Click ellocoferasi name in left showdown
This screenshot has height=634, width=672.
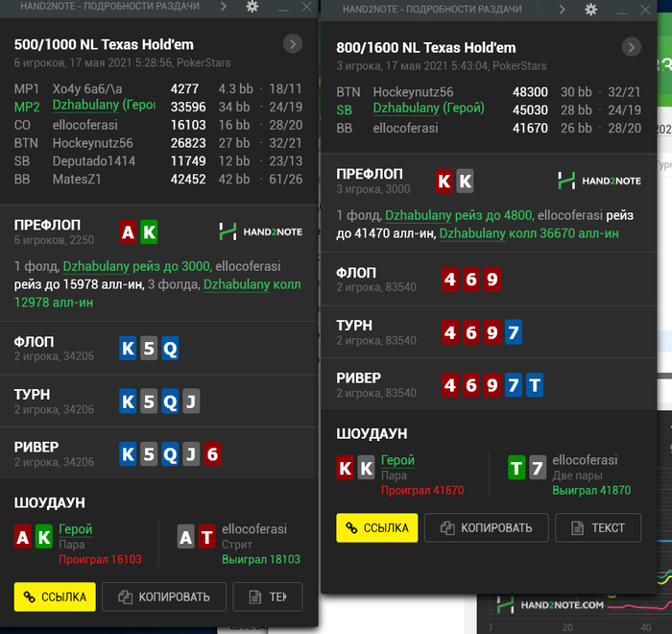254,529
